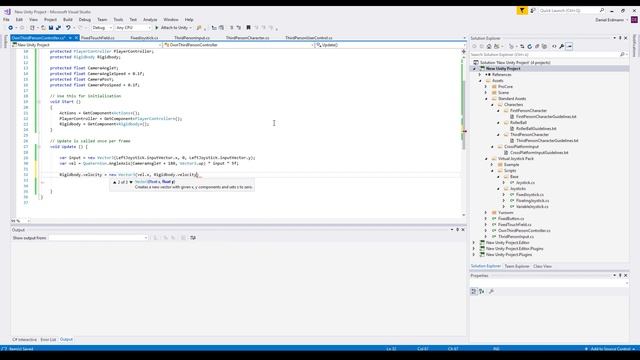The image size is (640, 360).
Task: Switch to ThirdPersonCharacter.cs tab
Action: pos(247,38)
